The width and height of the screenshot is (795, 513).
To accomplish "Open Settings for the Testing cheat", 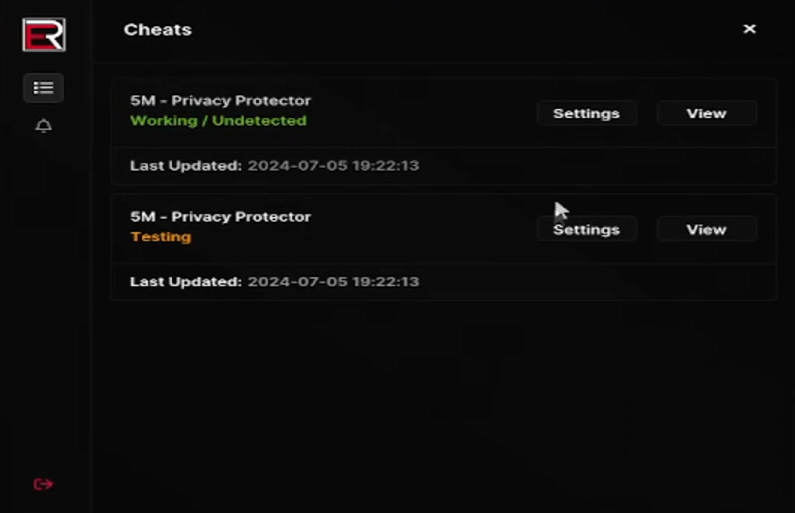I will [x=586, y=229].
